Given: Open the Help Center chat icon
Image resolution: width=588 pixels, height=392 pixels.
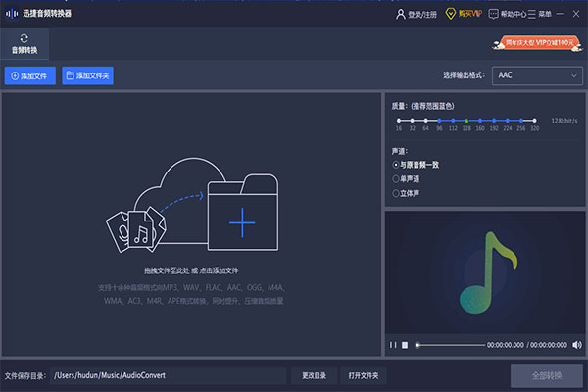Looking at the screenshot, I should [493, 14].
